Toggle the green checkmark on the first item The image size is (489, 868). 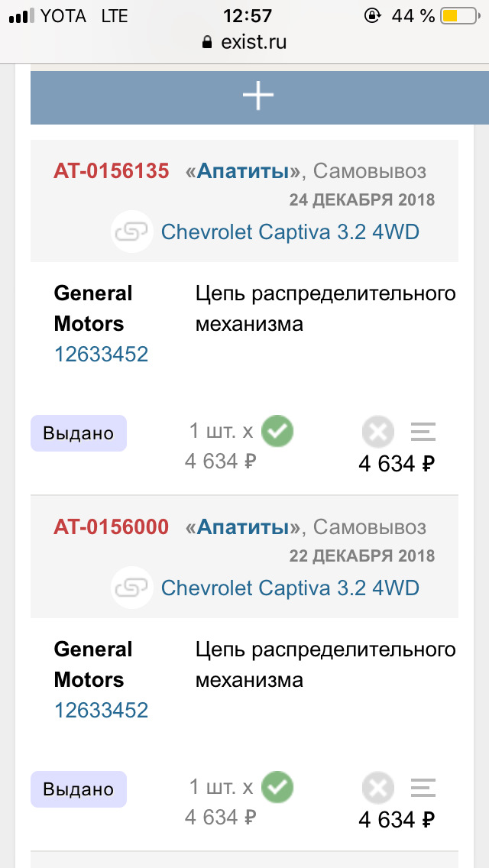click(277, 431)
